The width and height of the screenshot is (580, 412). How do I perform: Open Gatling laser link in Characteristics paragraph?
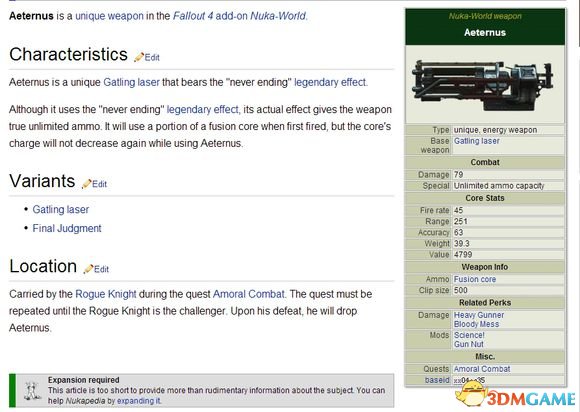[x=131, y=82]
